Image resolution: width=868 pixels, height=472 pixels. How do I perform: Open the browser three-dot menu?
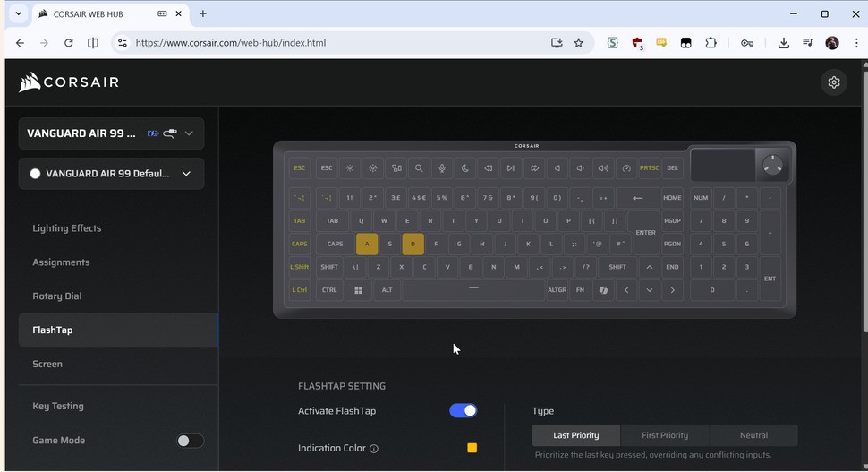(855, 43)
